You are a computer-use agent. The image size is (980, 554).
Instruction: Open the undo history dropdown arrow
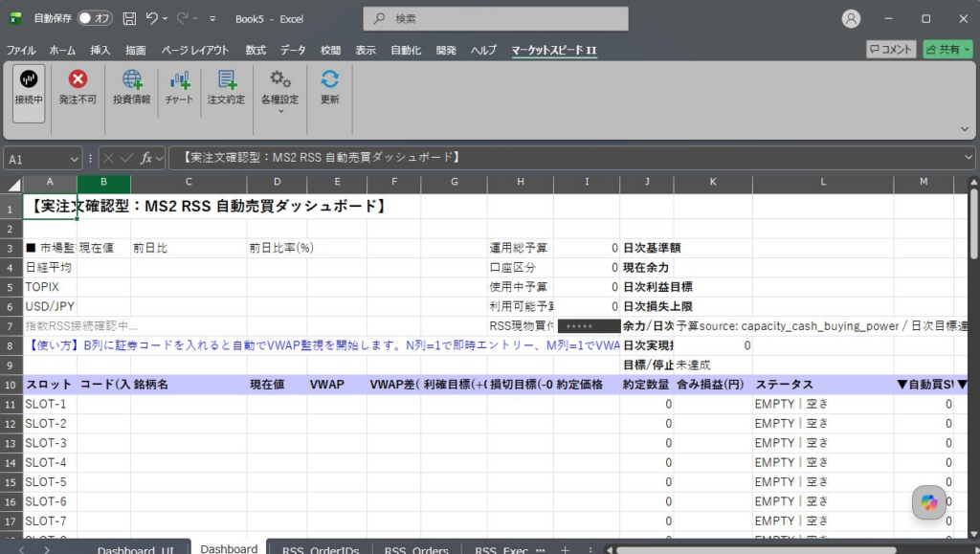coord(165,19)
